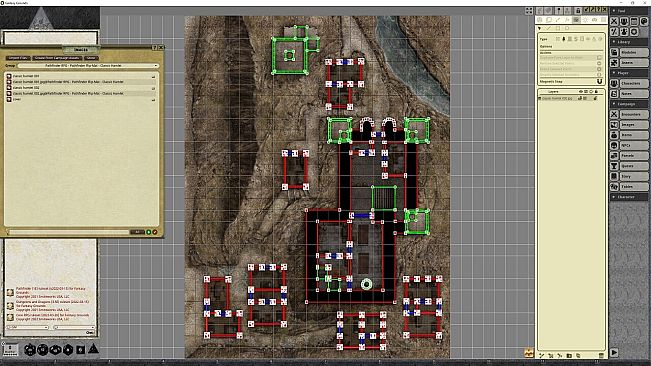Toggle the image lock padlock icon
This screenshot has height=366, width=651.
578,10
